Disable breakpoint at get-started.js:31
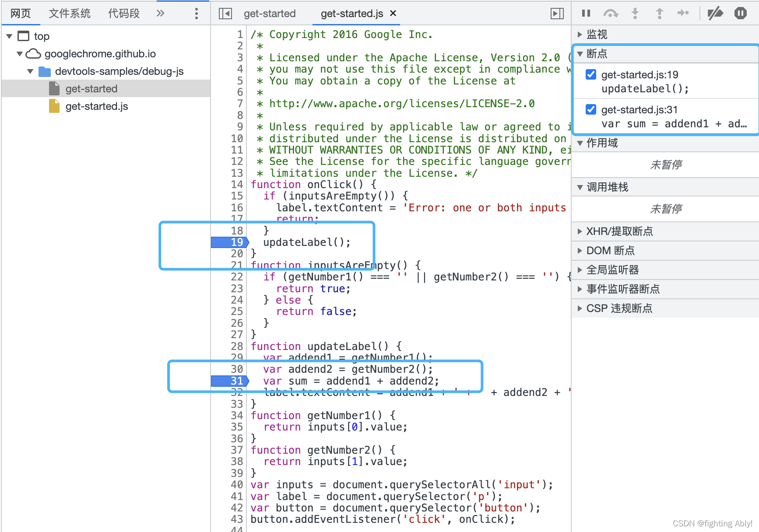The height and width of the screenshot is (532, 759). (x=591, y=110)
